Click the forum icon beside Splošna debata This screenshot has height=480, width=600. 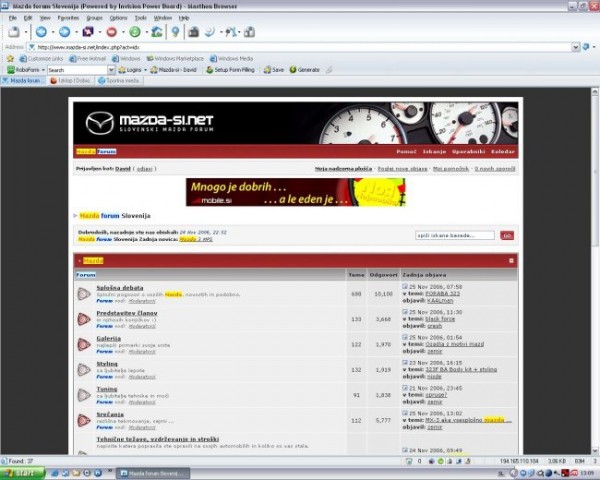(x=84, y=294)
